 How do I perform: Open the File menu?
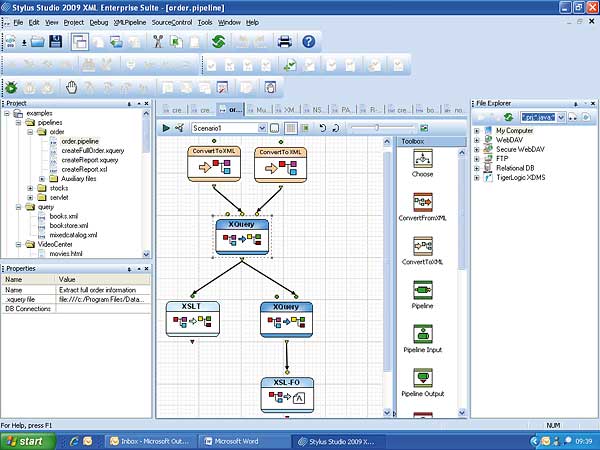[18, 23]
